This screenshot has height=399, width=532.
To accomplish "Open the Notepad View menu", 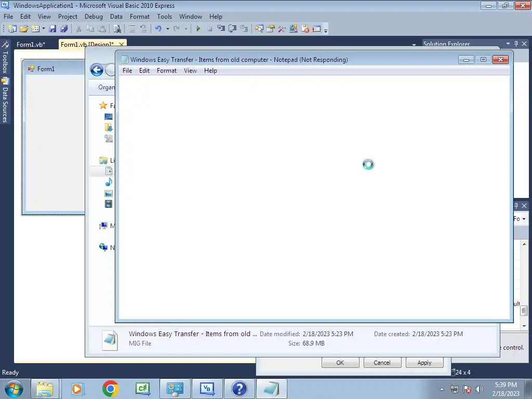I will point(190,71).
